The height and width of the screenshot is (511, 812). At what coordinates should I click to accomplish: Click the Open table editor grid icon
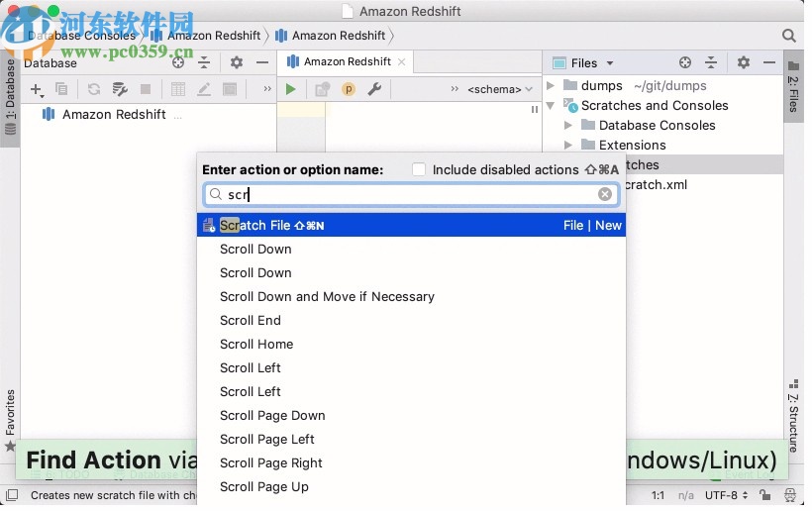[x=178, y=89]
